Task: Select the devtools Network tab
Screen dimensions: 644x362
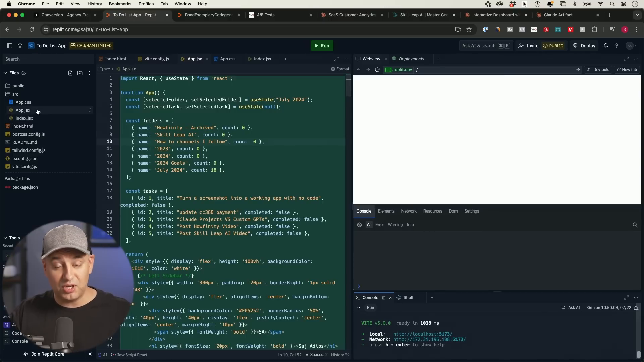Action: click(x=409, y=211)
